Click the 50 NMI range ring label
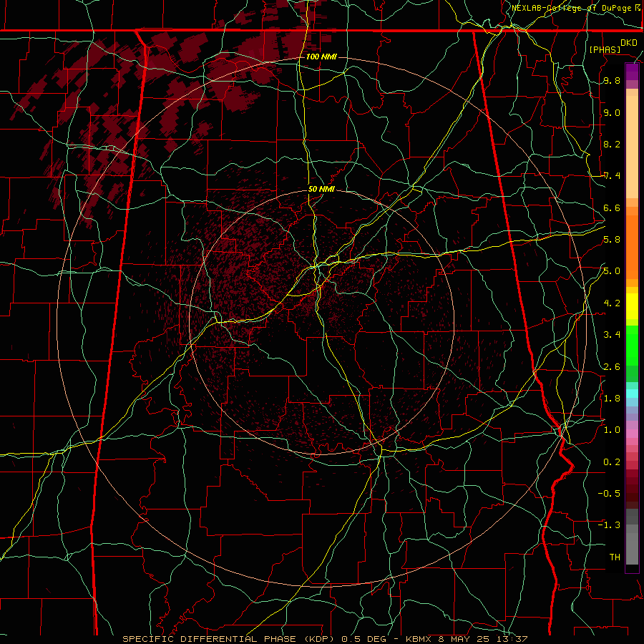Image resolution: width=644 pixels, height=644 pixels. 321,189
